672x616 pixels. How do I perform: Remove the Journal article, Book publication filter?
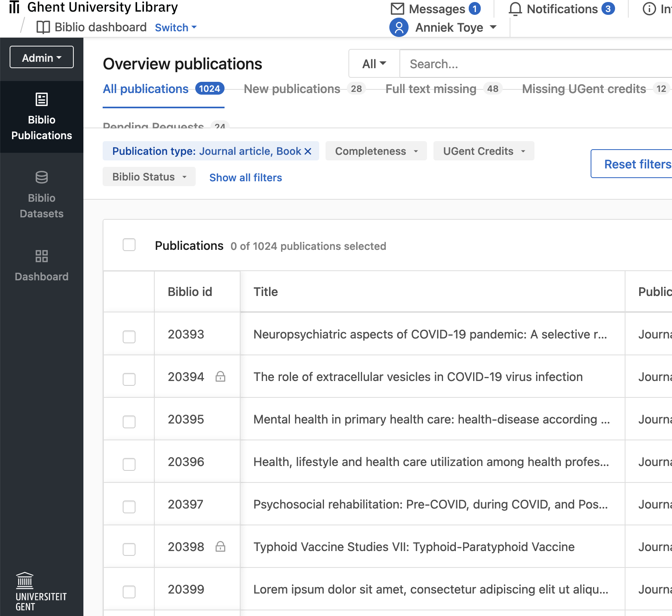tap(308, 151)
